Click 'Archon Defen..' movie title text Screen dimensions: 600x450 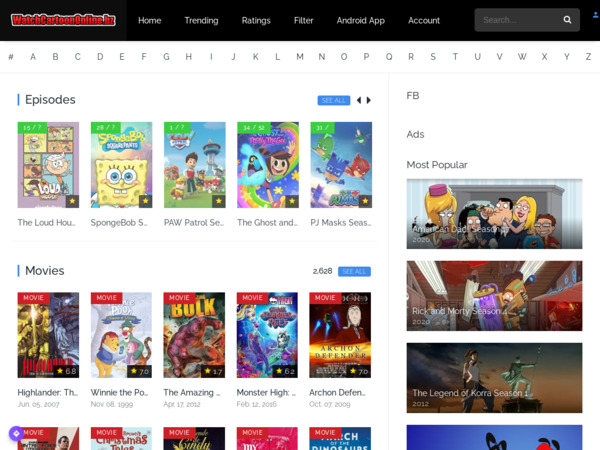(x=338, y=393)
